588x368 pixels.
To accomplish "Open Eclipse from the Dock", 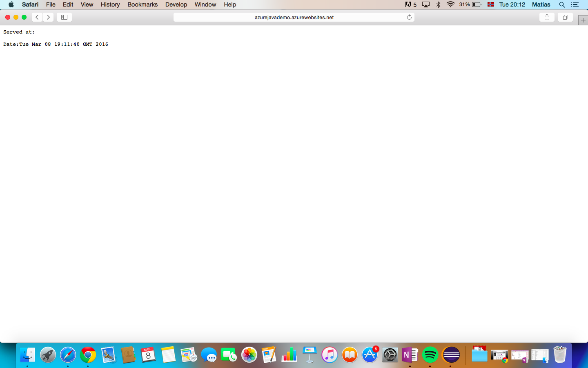I will (450, 355).
